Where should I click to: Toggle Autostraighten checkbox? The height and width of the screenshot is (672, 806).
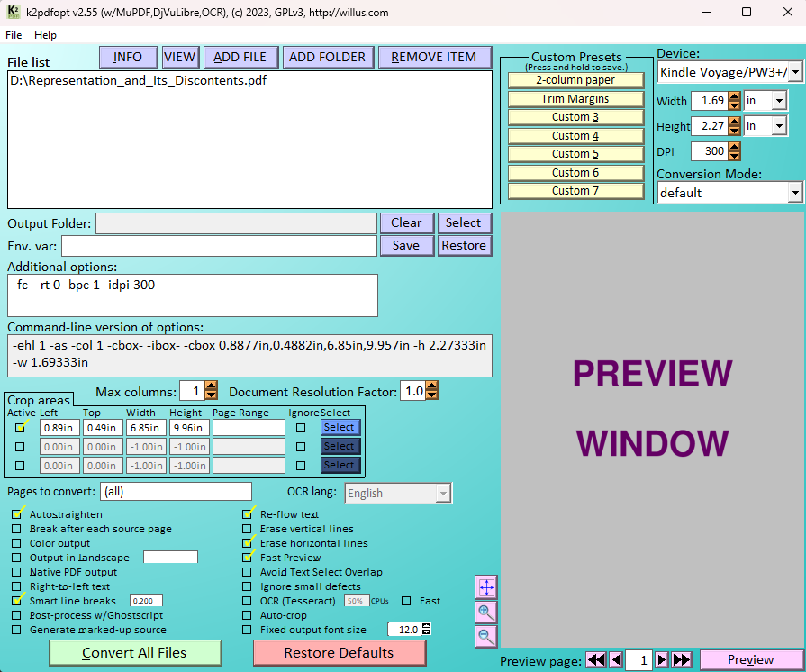(17, 514)
